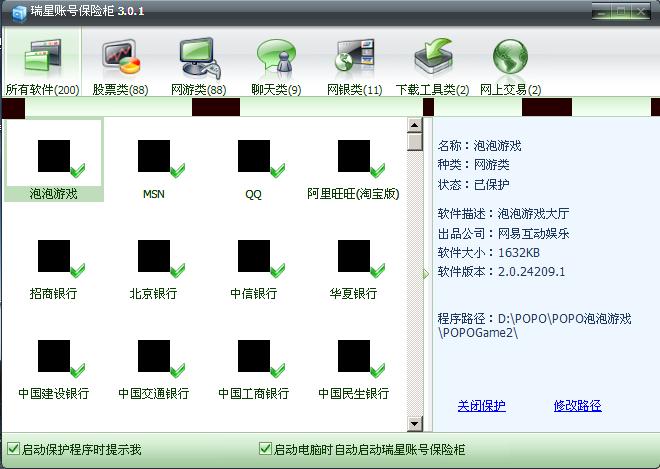Click the 程序路径 D:\POPO path text

point(535,325)
